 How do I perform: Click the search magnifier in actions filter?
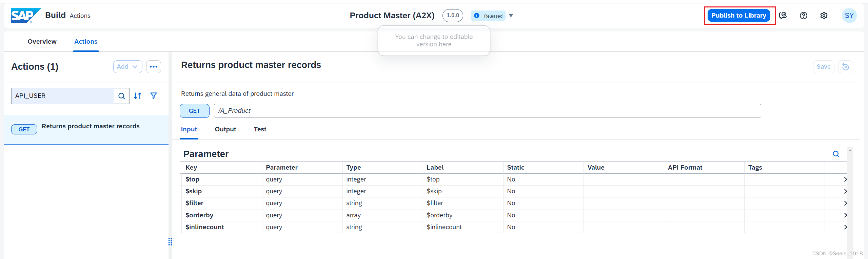(122, 96)
